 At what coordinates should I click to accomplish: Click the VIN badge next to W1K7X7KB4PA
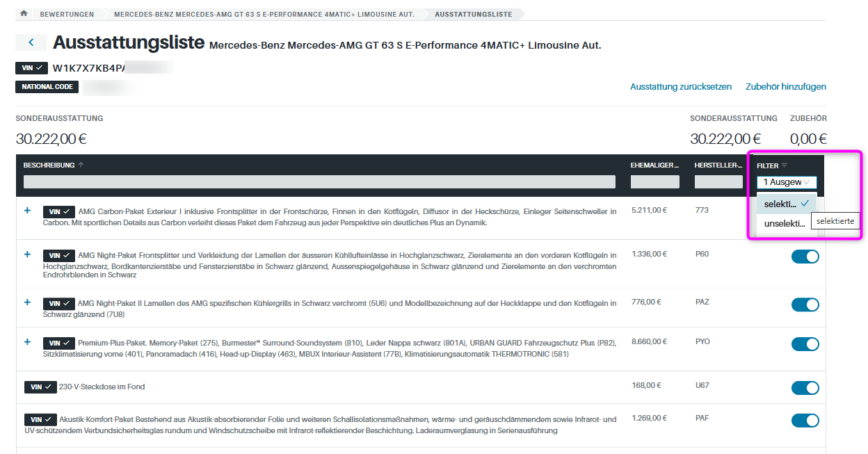tap(31, 68)
